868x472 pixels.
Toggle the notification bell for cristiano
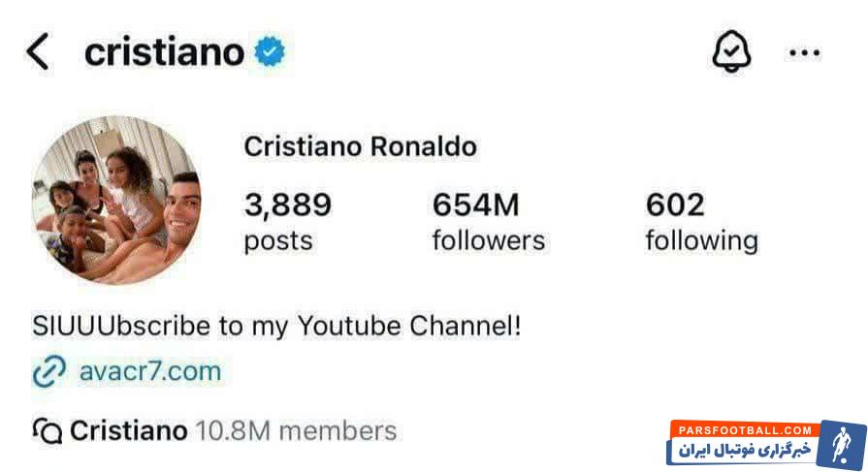click(731, 52)
